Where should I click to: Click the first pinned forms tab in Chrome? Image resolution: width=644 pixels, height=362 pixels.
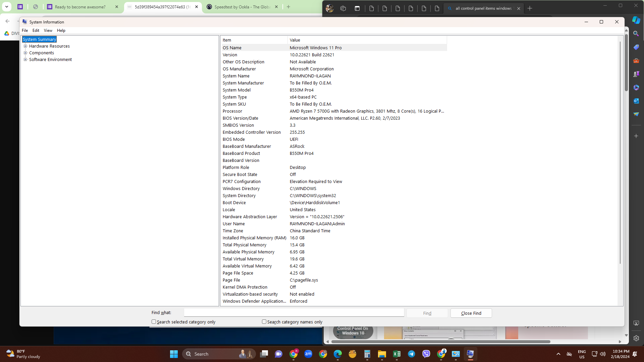pyautogui.click(x=20, y=7)
